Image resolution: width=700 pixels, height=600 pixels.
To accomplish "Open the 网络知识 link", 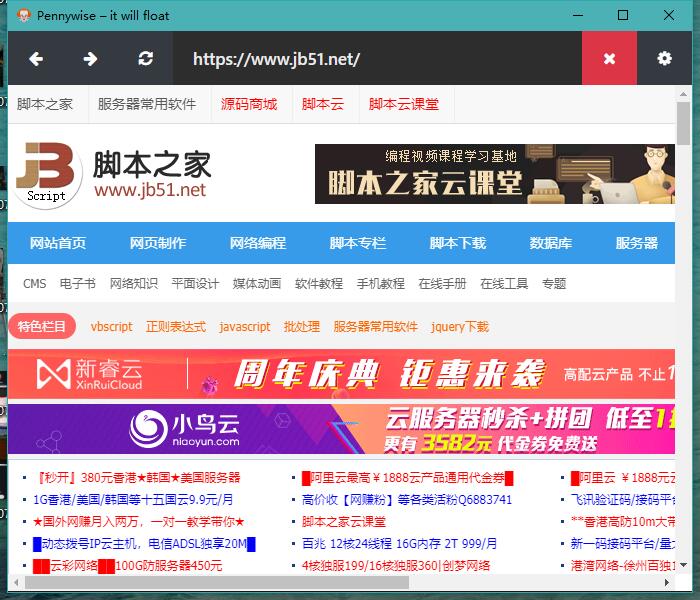I will [133, 284].
